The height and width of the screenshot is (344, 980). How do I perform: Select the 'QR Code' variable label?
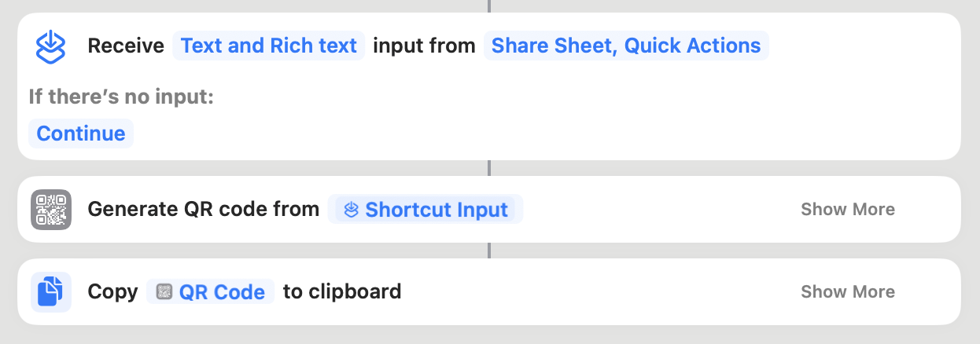coord(222,292)
